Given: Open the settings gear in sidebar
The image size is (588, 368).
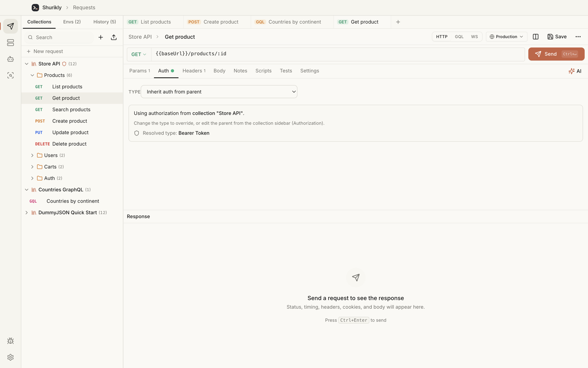Looking at the screenshot, I should pos(10,357).
